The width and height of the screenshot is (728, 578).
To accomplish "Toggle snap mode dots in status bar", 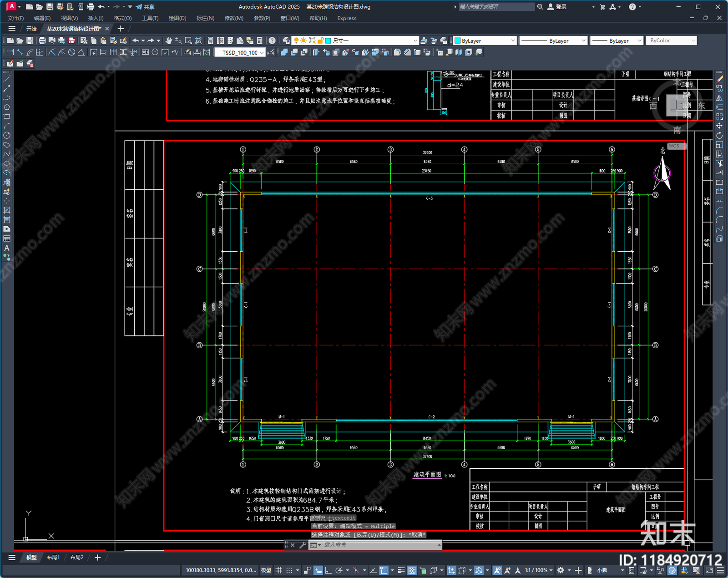I will [x=289, y=570].
